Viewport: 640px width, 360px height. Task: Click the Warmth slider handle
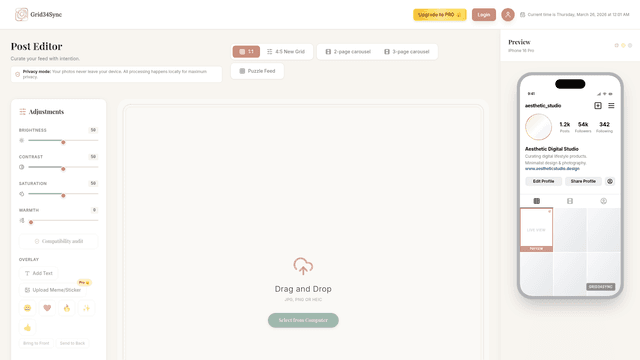[x=31, y=222]
